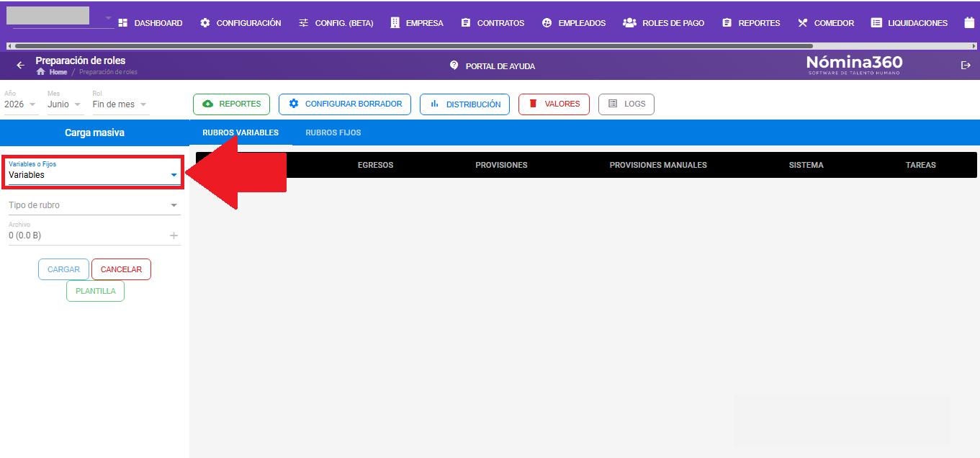980x458 pixels.
Task: Click the Nómina360 logo
Action: pos(854,65)
